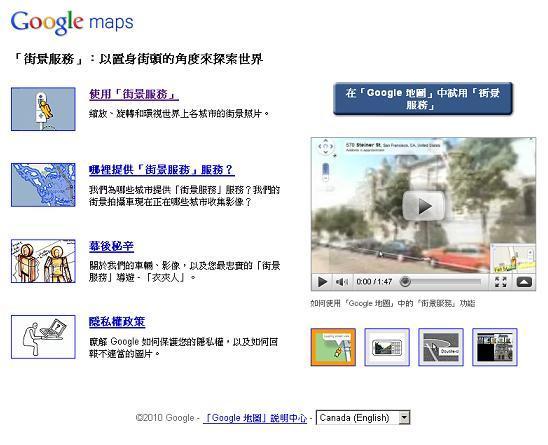
Task: Select the third video thumbnail showing road
Action: [x=441, y=347]
